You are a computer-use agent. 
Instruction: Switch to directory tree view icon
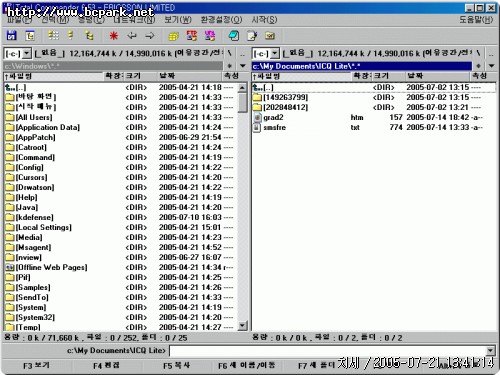coord(89,36)
